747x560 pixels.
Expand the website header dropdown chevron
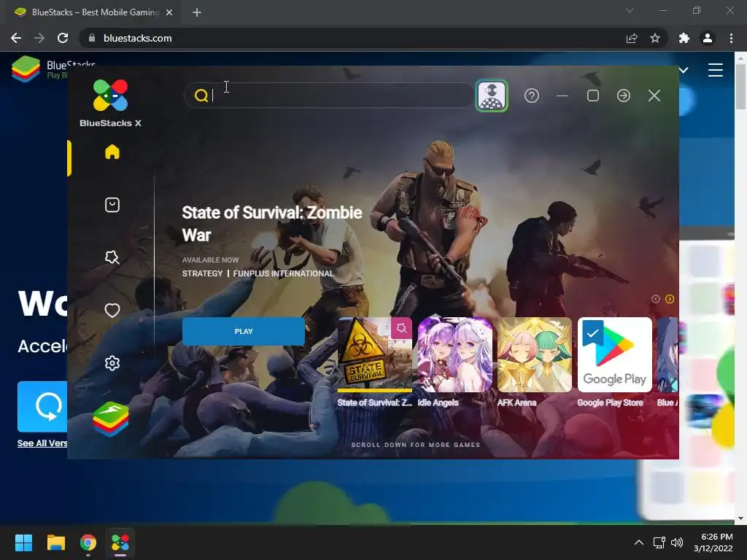(684, 71)
